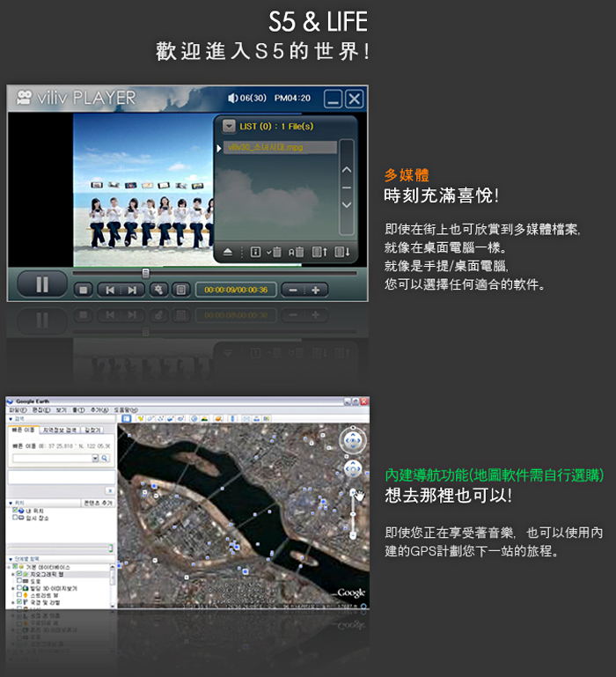The width and height of the screenshot is (616, 677).
Task: Open viliv Player settings gear icon
Action: coord(159,290)
